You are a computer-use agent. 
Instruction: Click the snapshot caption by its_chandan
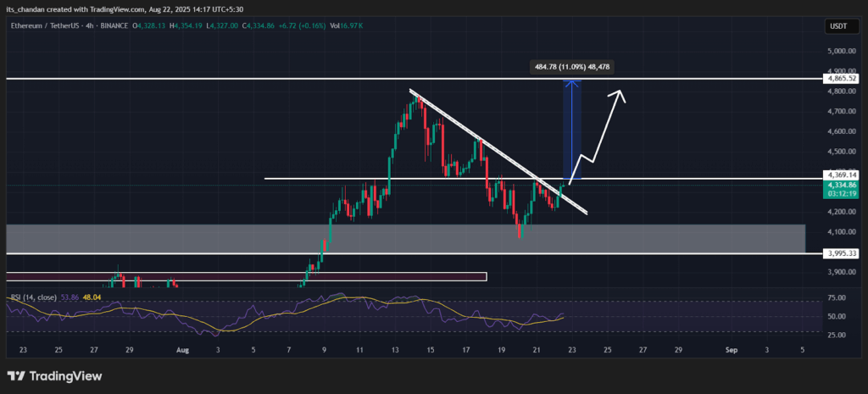(x=125, y=8)
